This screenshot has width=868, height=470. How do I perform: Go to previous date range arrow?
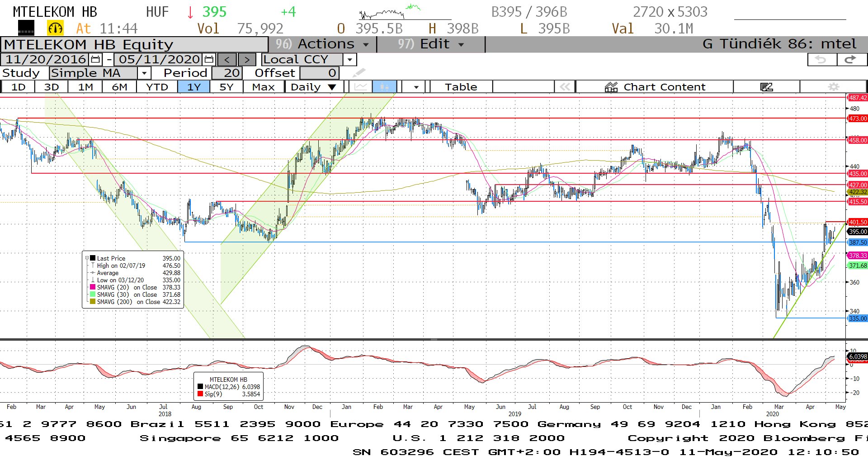227,60
